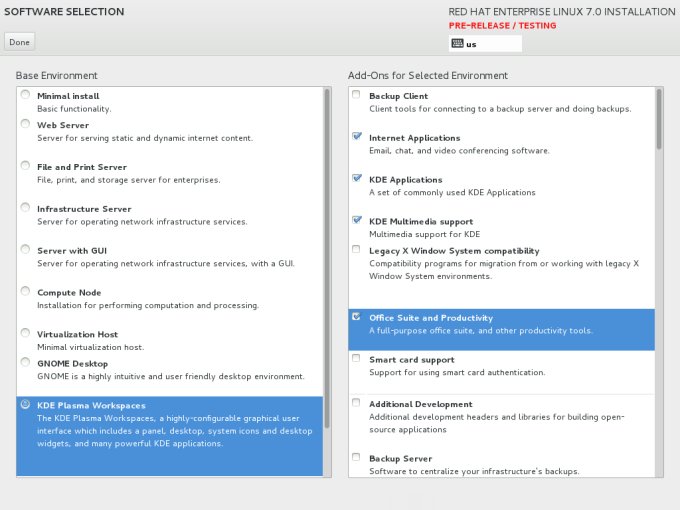Image resolution: width=680 pixels, height=510 pixels.
Task: Click 'Office Suite and Productivity' title text
Action: [x=431, y=318]
